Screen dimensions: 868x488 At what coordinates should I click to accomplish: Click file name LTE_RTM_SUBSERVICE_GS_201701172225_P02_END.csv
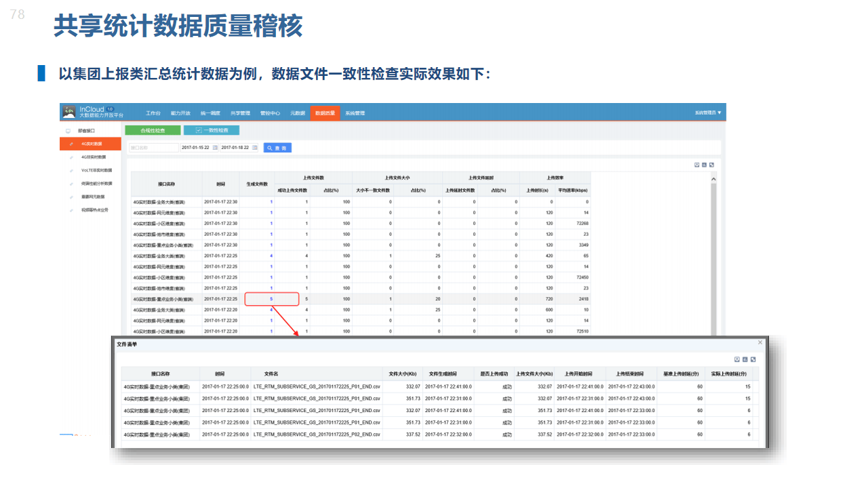pyautogui.click(x=317, y=434)
